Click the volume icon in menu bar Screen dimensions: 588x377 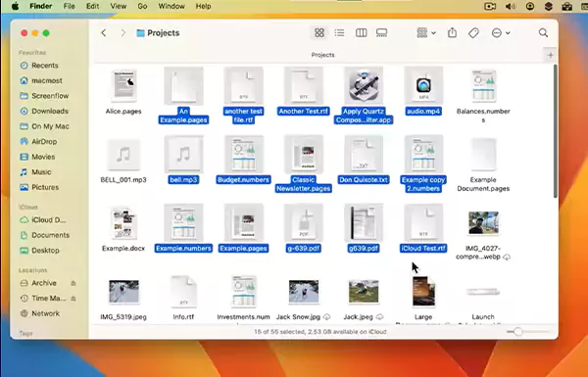(x=510, y=7)
